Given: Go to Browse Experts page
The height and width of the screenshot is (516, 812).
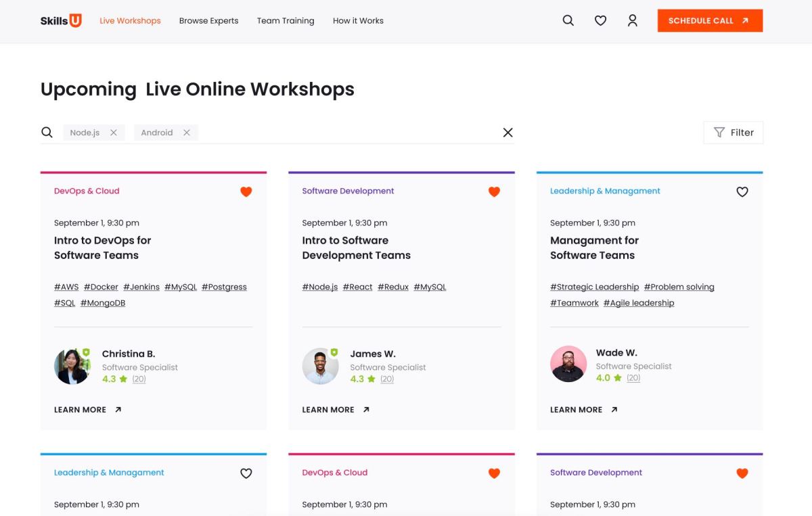Looking at the screenshot, I should [x=208, y=21].
